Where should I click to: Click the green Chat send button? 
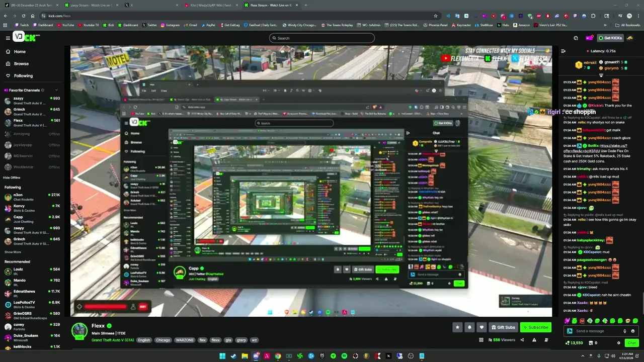[631, 343]
